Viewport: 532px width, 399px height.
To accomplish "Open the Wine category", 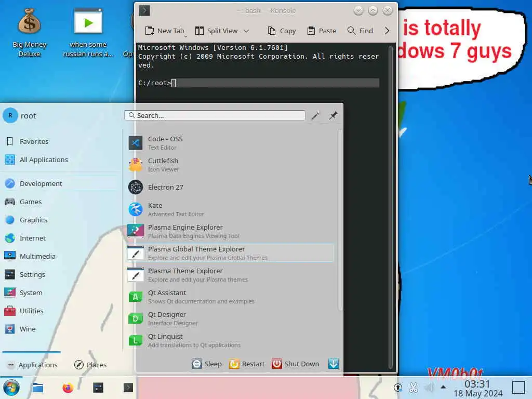I will click(61, 329).
